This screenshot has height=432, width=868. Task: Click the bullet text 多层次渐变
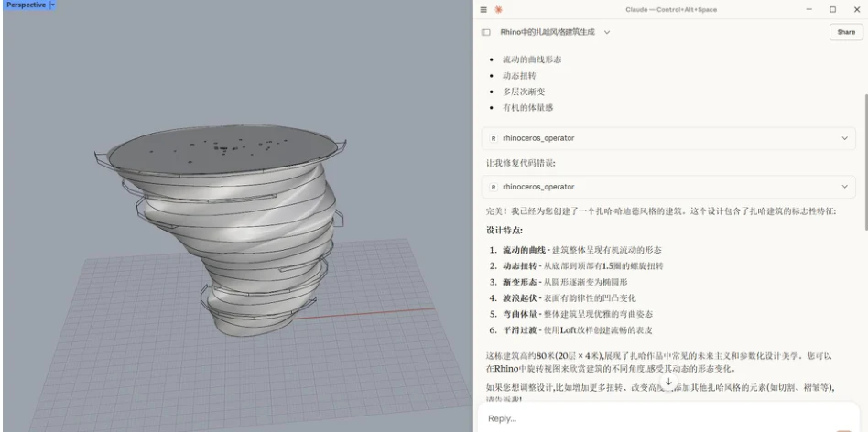(x=524, y=92)
